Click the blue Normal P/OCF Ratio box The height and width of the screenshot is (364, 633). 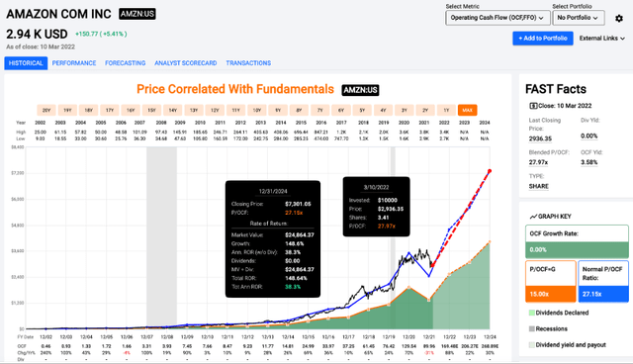tap(603, 281)
